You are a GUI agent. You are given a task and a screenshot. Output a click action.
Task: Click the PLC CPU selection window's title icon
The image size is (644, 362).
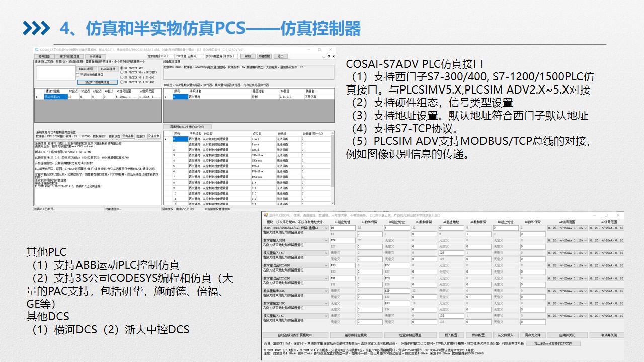pyautogui.click(x=266, y=215)
